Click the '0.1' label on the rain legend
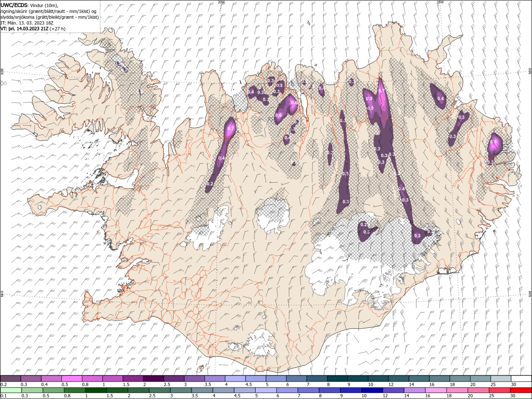This screenshot has height=399, width=532. pos(4,396)
